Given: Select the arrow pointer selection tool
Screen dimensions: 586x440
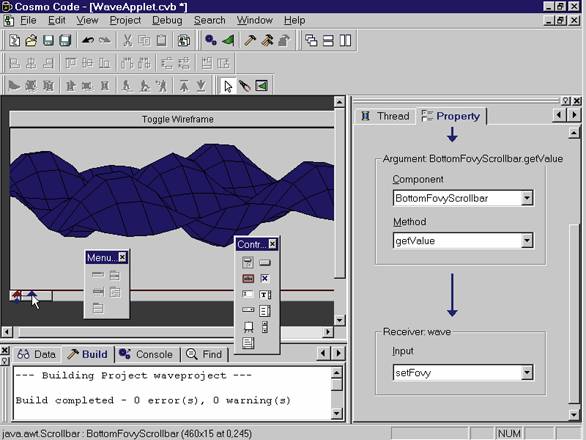Looking at the screenshot, I should [228, 86].
